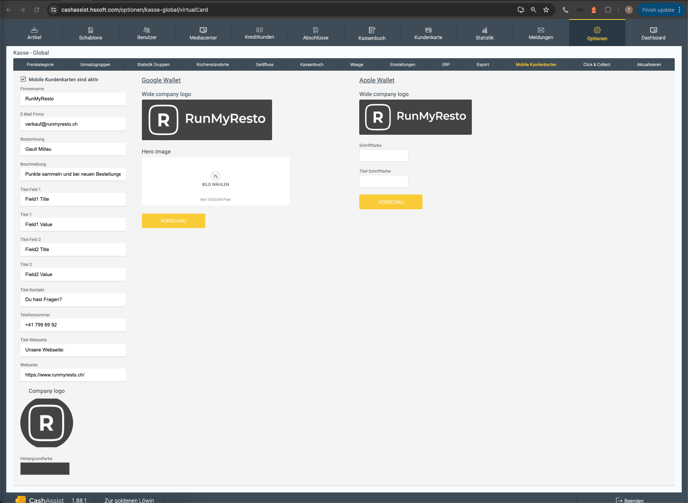Click Vorschau button under Google Wallet
The height and width of the screenshot is (503, 688).
coord(173,221)
